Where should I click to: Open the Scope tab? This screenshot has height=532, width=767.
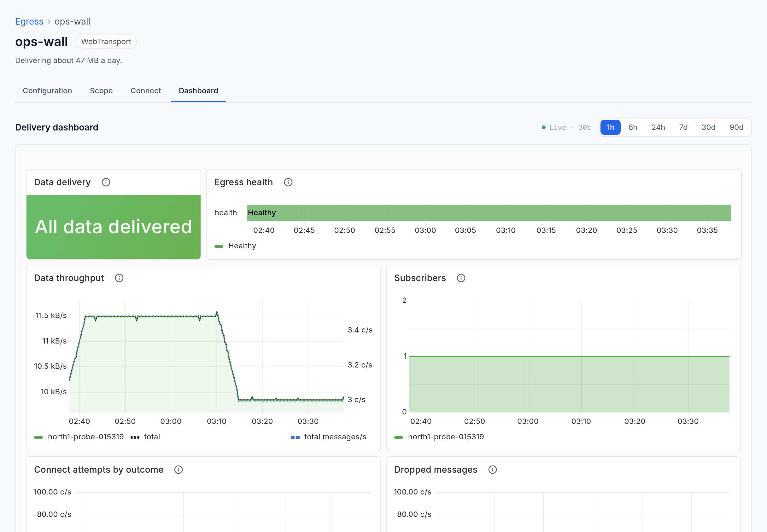[101, 91]
